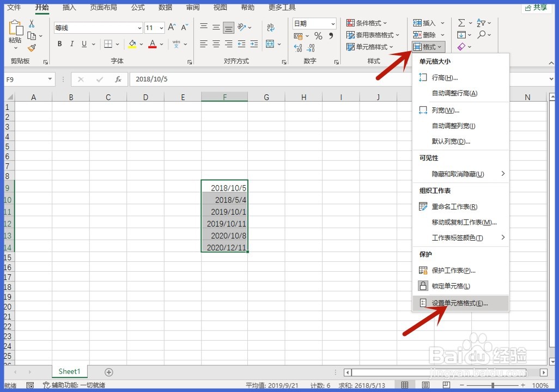This screenshot has height=392, width=559.
Task: Toggle Underline formatting
Action: pyautogui.click(x=84, y=44)
